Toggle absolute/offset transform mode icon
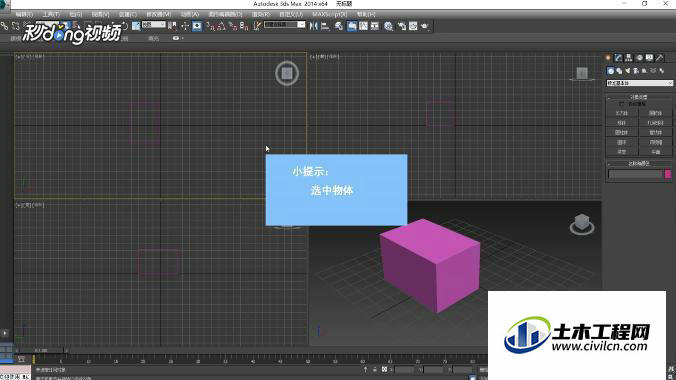This screenshot has width=676, height=380. (385, 370)
